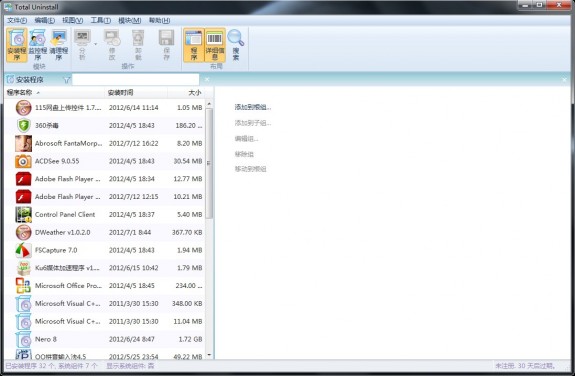Click the 未注册, 30 天后过期 status text
Screen dimensions: 575x376
[x=525, y=366]
